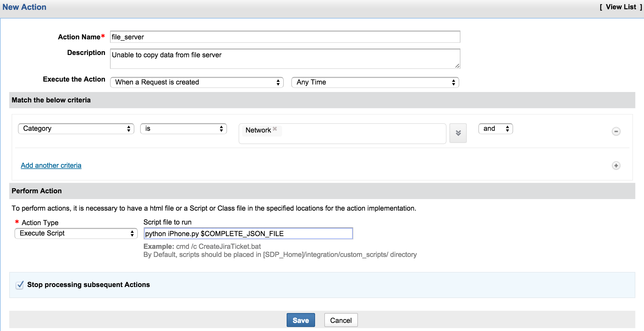Remove the Network tag with its x icon
This screenshot has width=644, height=331.
click(x=275, y=129)
